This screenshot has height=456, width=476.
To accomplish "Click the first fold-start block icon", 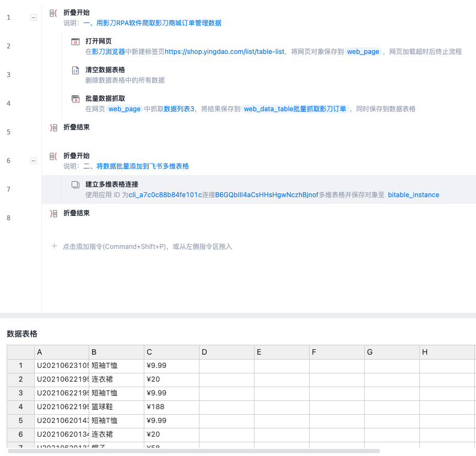I will [53, 13].
